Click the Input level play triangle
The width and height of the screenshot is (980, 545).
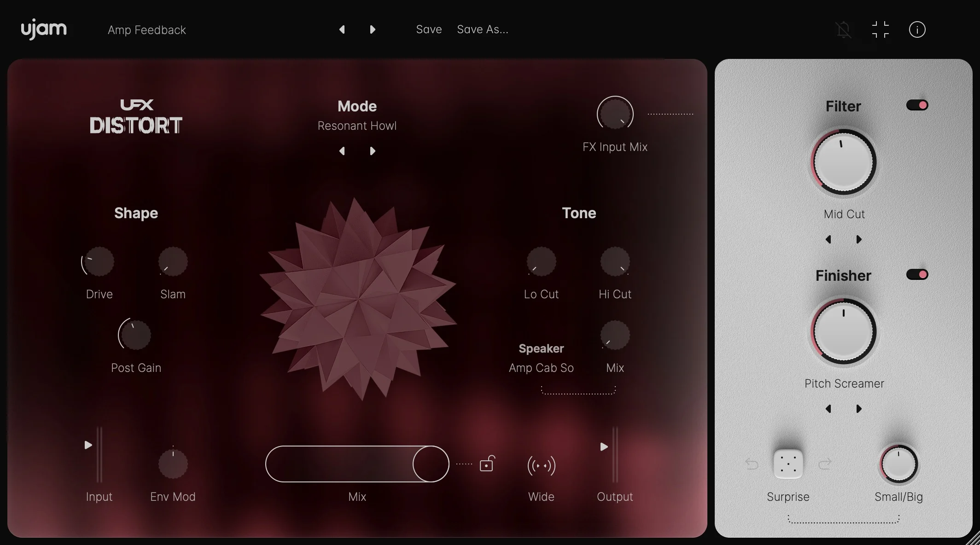[x=88, y=445]
